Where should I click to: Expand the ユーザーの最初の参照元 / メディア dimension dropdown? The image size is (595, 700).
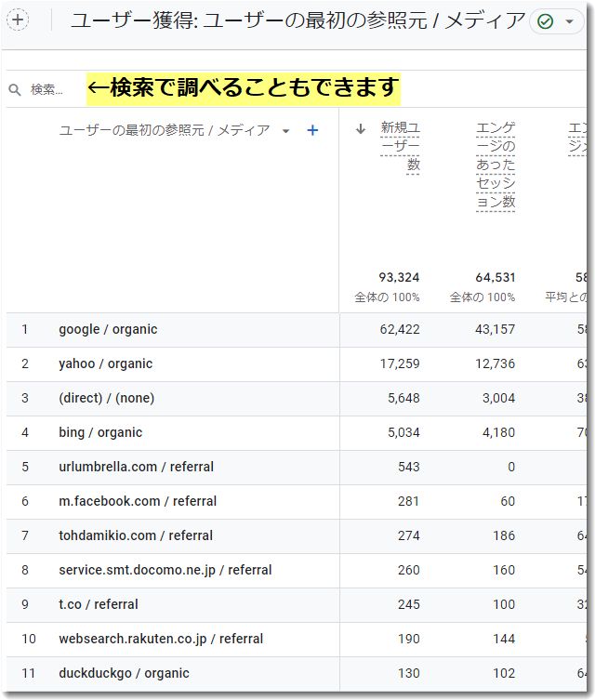pyautogui.click(x=285, y=131)
